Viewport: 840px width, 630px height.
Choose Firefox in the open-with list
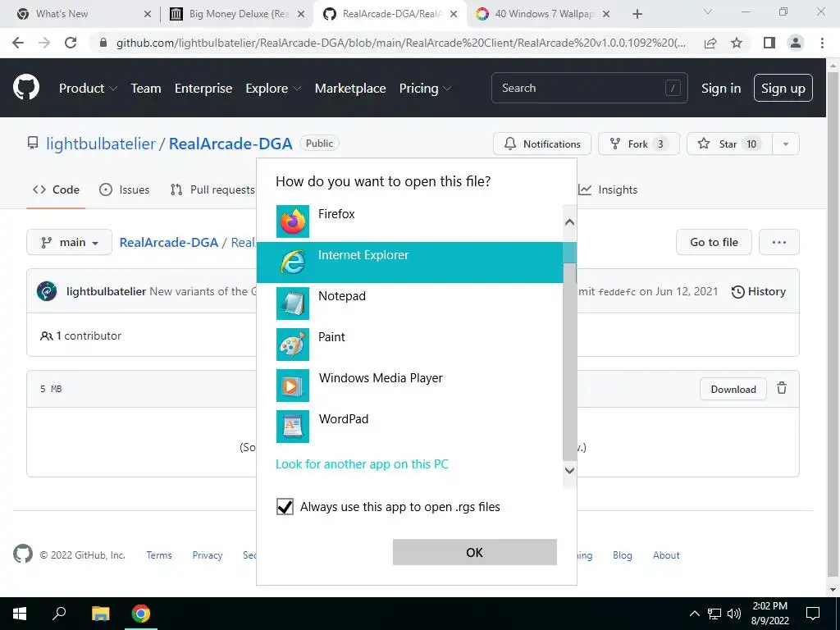coord(410,221)
